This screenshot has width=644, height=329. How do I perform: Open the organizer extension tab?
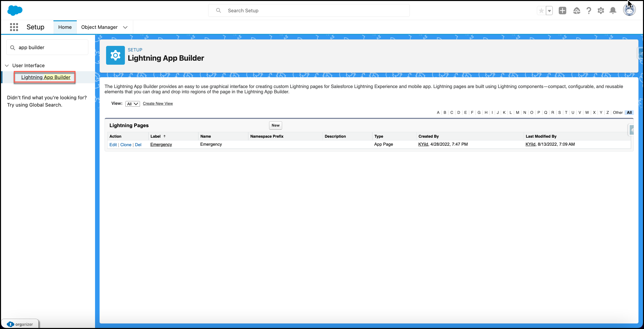(x=20, y=324)
